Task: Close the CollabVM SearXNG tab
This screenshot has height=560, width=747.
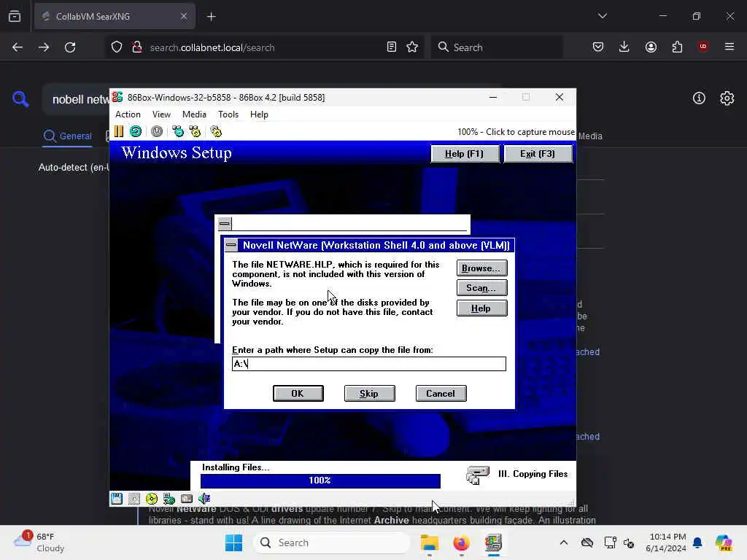Action: pyautogui.click(x=184, y=16)
